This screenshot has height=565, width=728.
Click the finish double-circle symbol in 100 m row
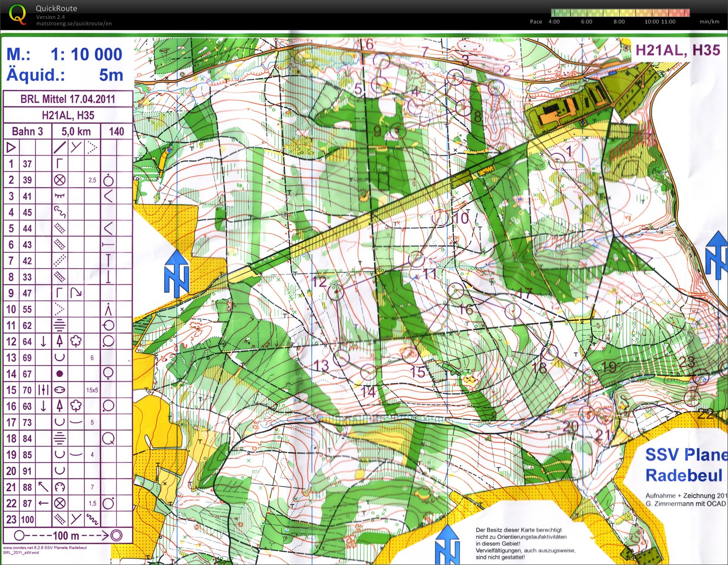tap(116, 535)
